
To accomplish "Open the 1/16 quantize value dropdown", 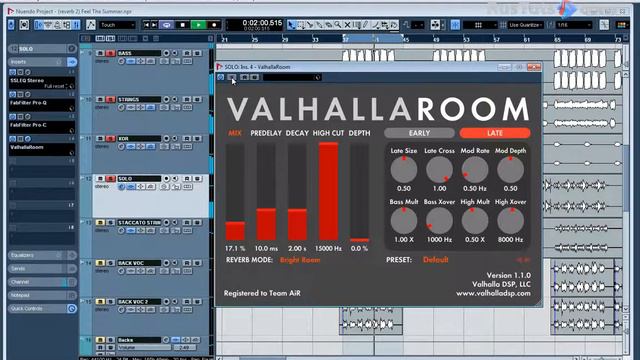I will 574,25.
